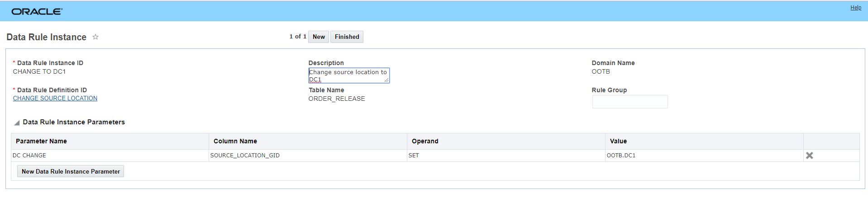
Task: Delete the DC CHANGE parameter row
Action: 809,156
